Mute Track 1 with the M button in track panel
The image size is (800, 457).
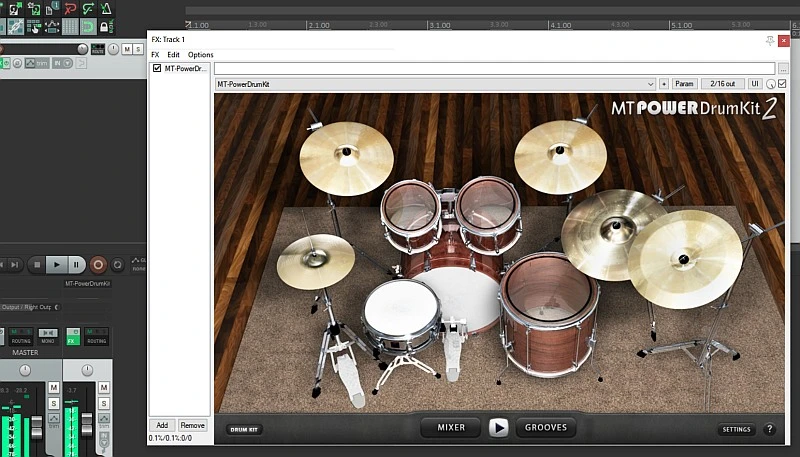pyautogui.click(x=127, y=49)
